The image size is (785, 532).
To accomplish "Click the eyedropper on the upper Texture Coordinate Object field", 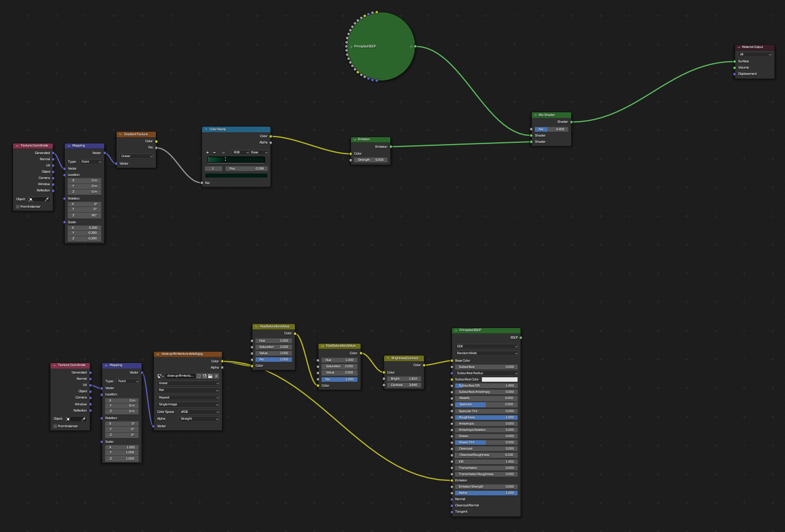I will pyautogui.click(x=47, y=199).
